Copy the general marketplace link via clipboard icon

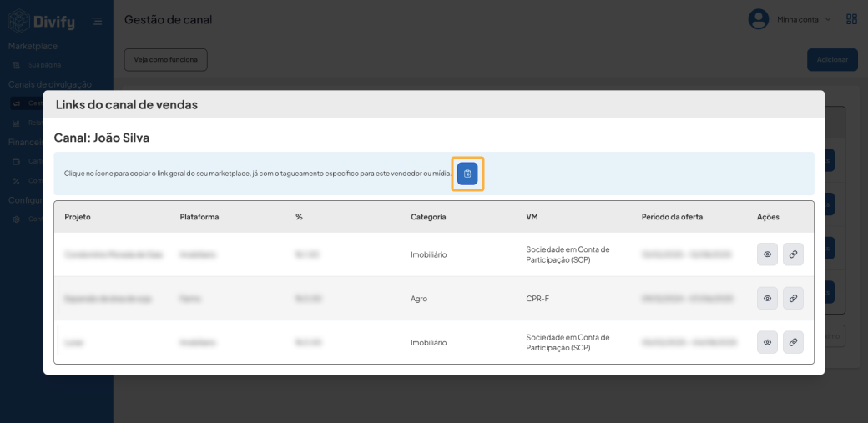[x=467, y=174]
